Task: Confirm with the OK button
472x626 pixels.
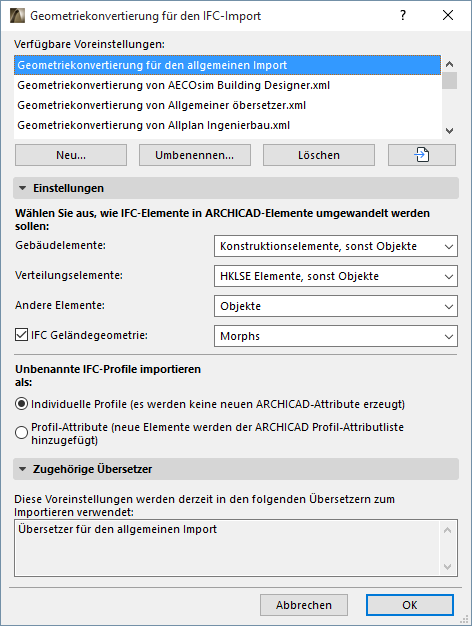Action: click(x=410, y=605)
